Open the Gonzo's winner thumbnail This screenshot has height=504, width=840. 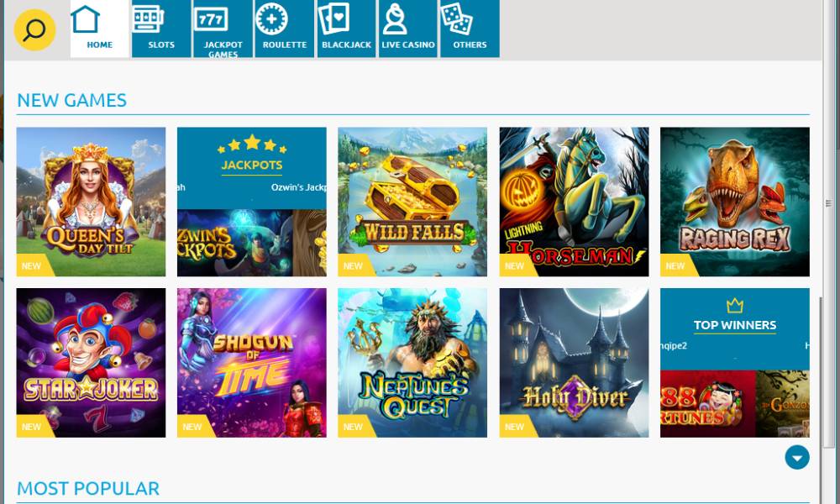tap(783, 404)
